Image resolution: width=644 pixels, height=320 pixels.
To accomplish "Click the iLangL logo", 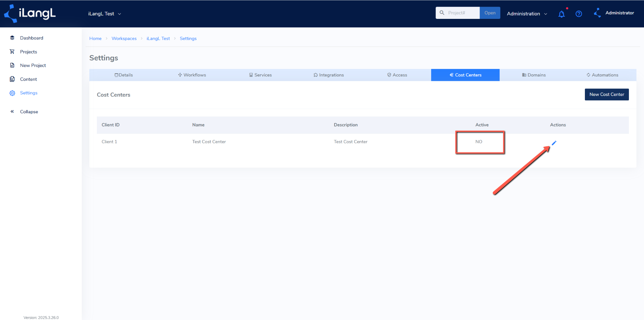I will (x=30, y=14).
